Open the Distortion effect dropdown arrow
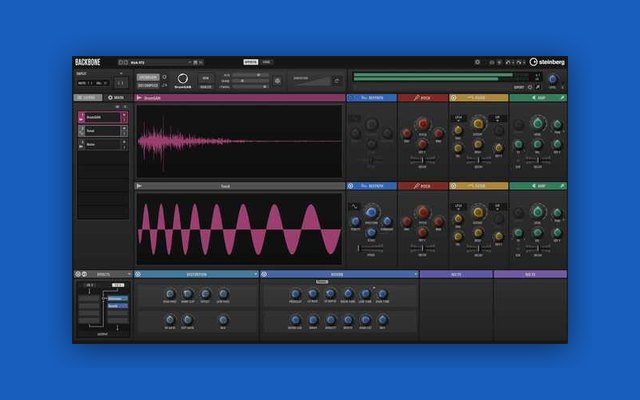Image resolution: width=640 pixels, height=400 pixels. [x=256, y=274]
